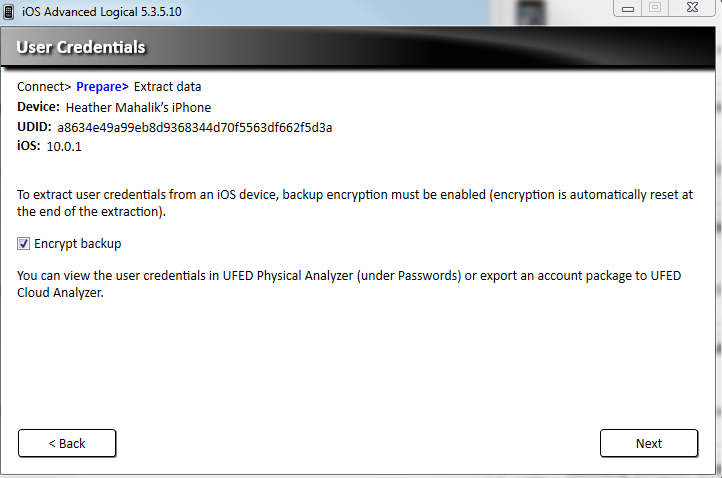Close the iOS Advanced Logical window
The height and width of the screenshot is (478, 722).
(692, 8)
